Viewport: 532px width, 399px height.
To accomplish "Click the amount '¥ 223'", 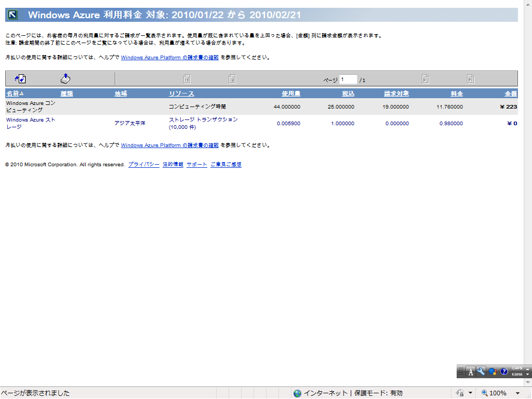I will click(x=509, y=107).
